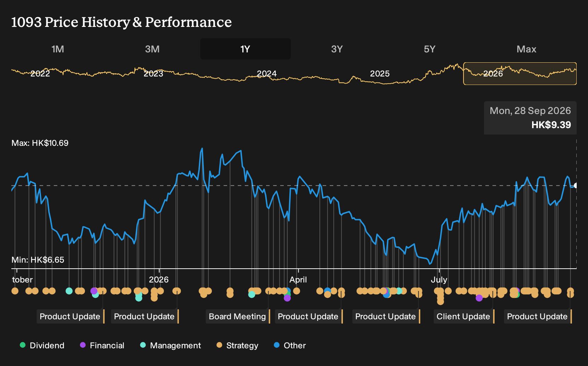The width and height of the screenshot is (588, 366).
Task: Click the HK$9.39 price value
Action: click(551, 125)
